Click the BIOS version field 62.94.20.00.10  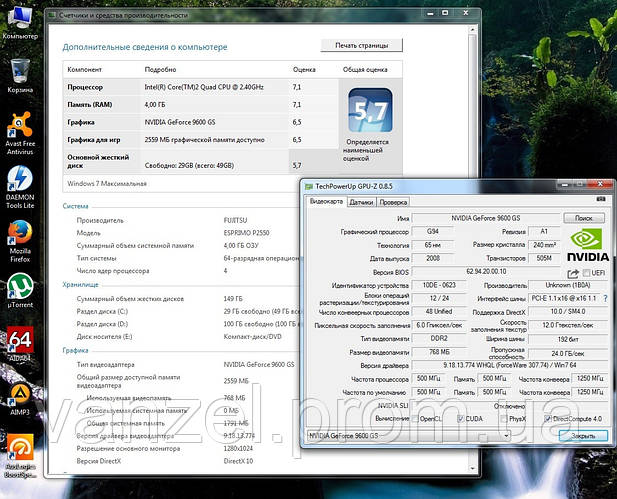point(486,272)
